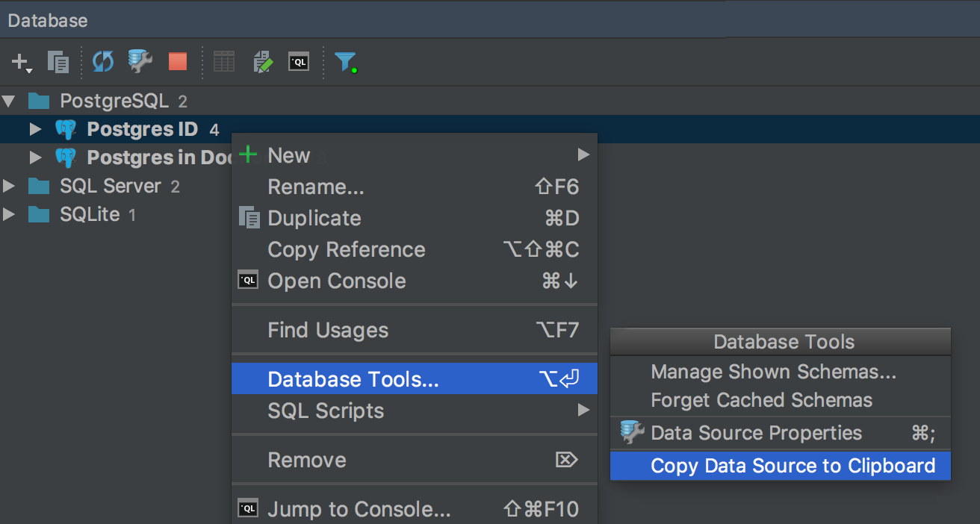Choose Rename... from context menu
980x524 pixels.
click(415, 187)
